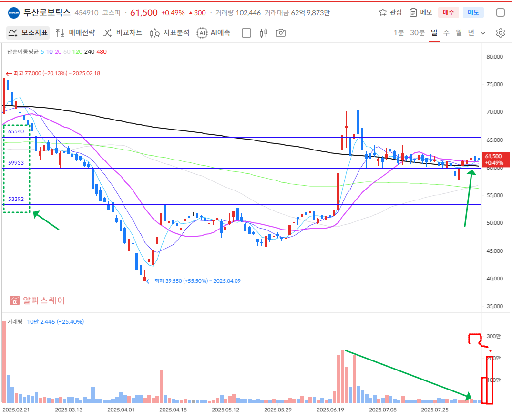Screen dimensions: 512x420
Task: Capture chart with camera icon
Action: [280, 32]
